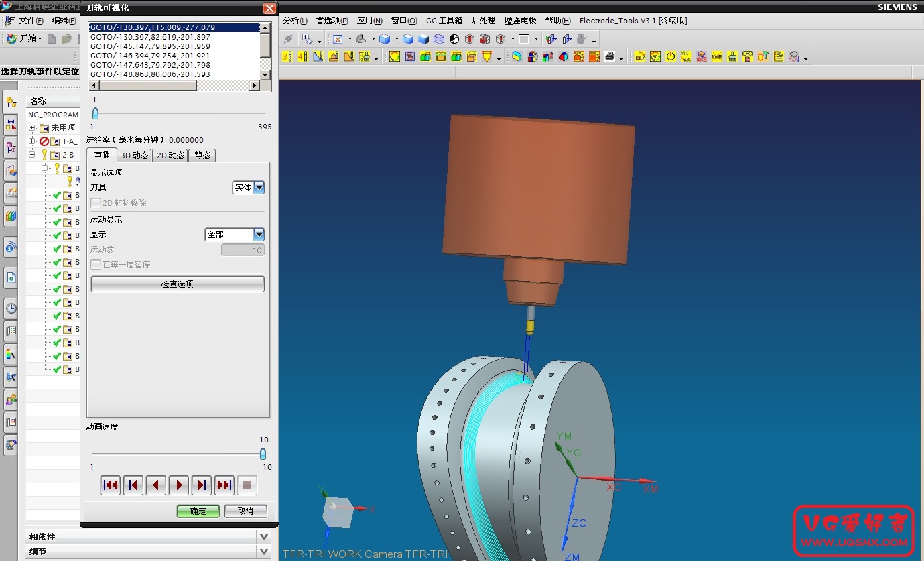924x561 pixels.
Task: Click the yellow funnel-shaped icon in the lower toolbar
Action: coord(487,57)
